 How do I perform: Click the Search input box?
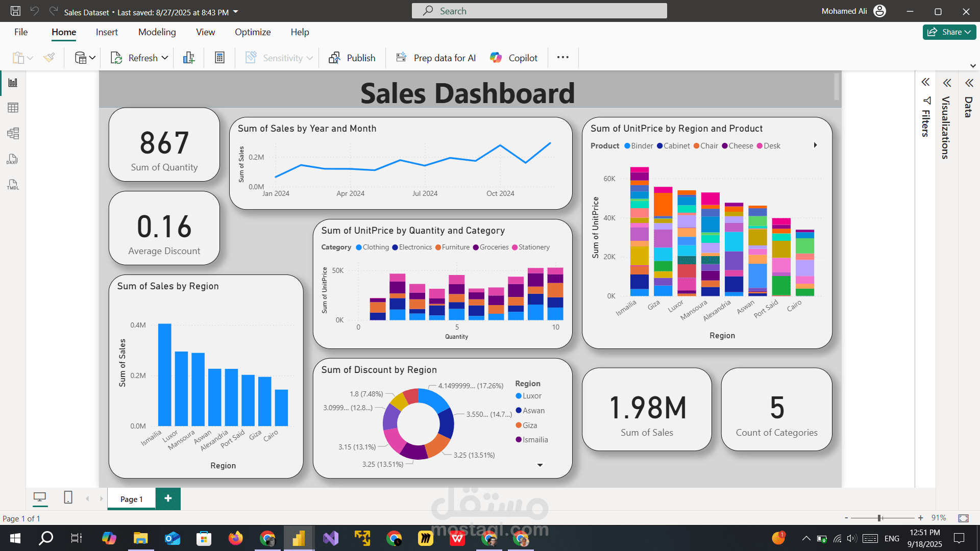(539, 11)
